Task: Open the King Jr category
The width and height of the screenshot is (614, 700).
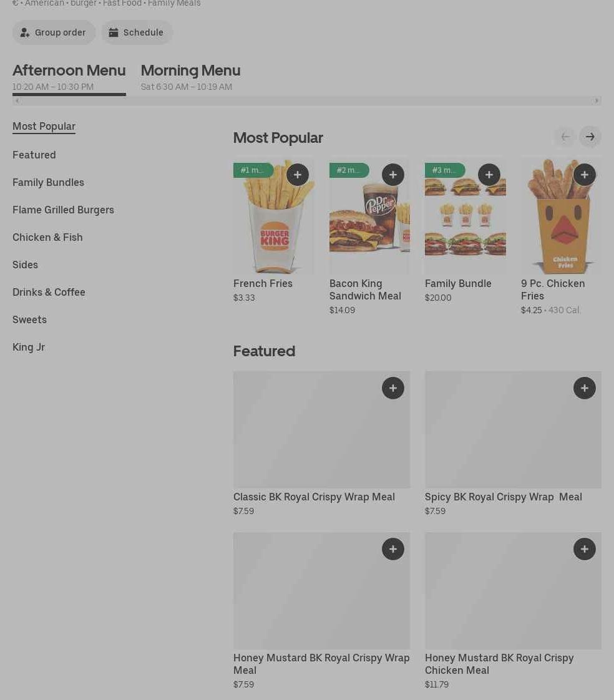Action: tap(29, 347)
